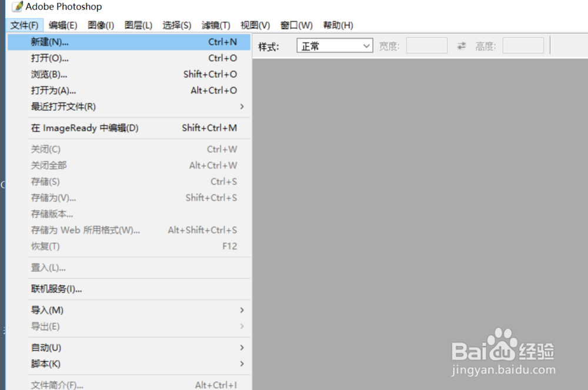Open the 编辑(E) menu
This screenshot has width=588, height=390.
[x=63, y=25]
